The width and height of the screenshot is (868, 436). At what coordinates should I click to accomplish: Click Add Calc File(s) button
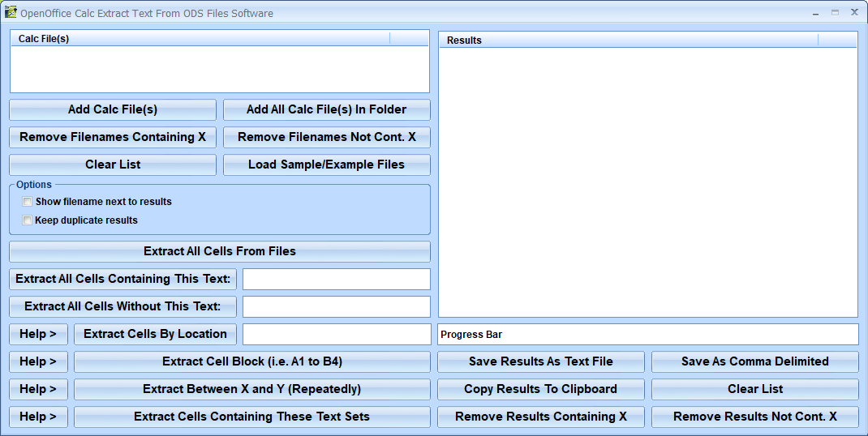coord(113,109)
